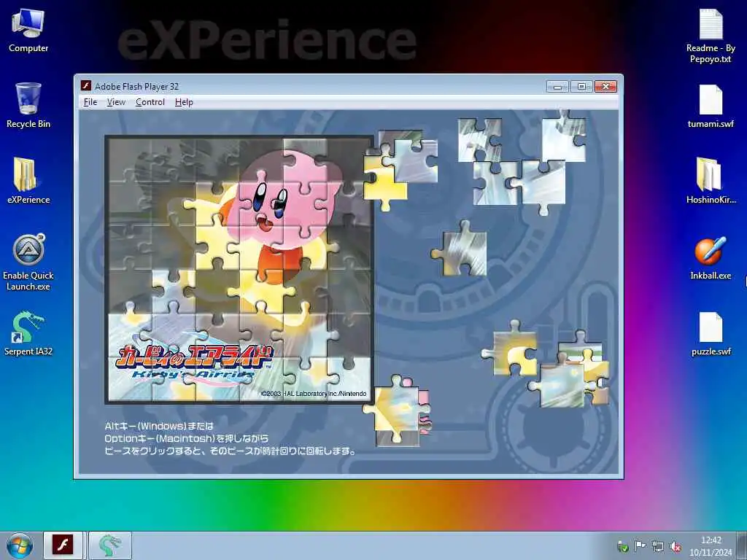Select the Serpent IA32 shortcut icon
Image resolution: width=747 pixels, height=560 pixels.
pos(28,333)
